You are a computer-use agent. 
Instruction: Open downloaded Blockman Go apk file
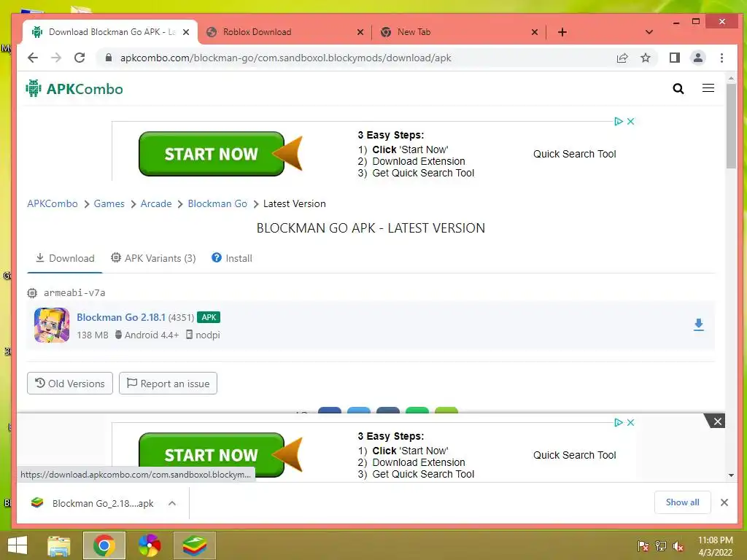pos(93,503)
